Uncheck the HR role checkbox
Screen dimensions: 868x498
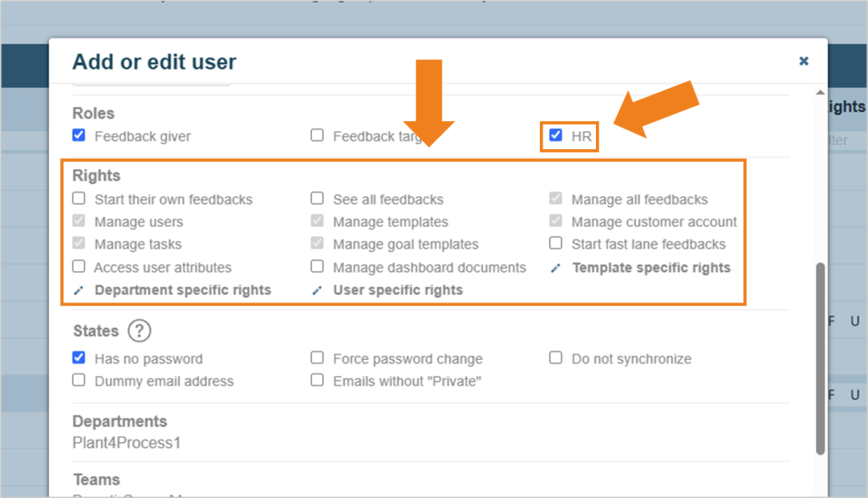tap(556, 135)
